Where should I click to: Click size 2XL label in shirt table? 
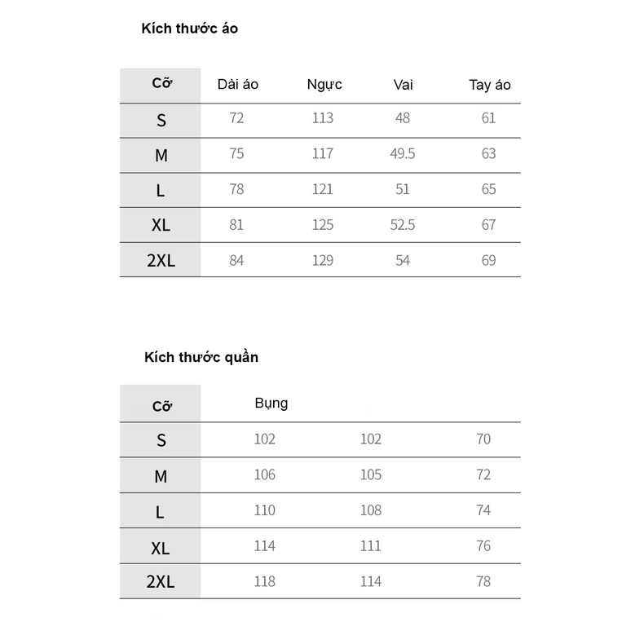pyautogui.click(x=161, y=260)
